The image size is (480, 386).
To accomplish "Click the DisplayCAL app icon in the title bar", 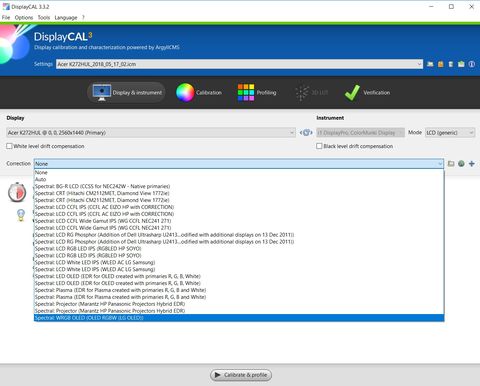I will (x=6, y=7).
